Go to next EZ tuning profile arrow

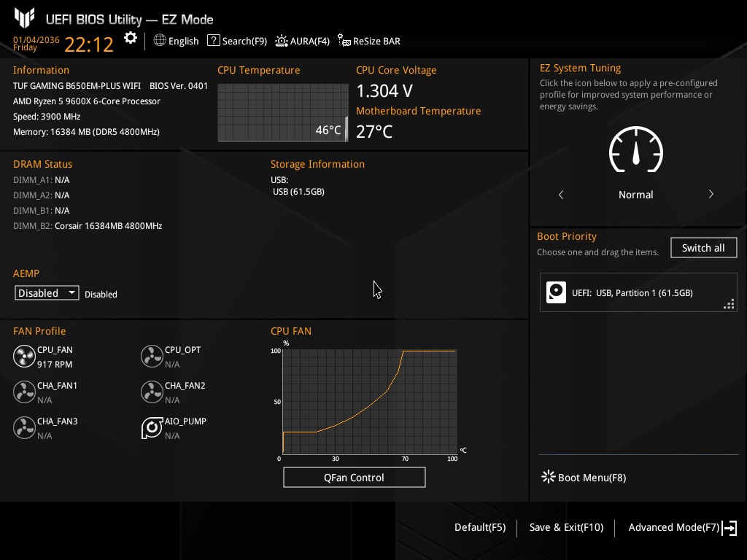(x=711, y=194)
